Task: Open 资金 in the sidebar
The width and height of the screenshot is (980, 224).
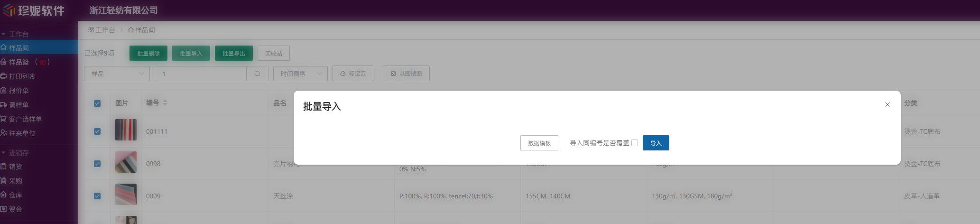Action: (39, 209)
